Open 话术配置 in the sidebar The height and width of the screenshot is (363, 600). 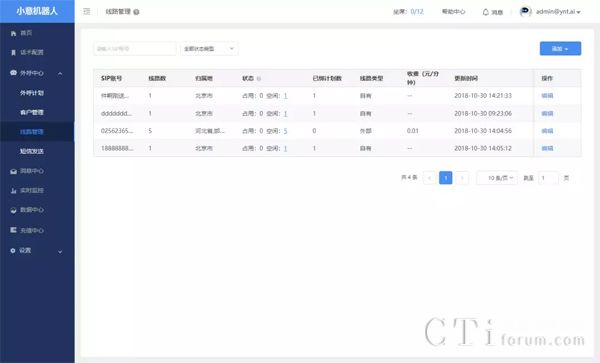click(x=32, y=52)
